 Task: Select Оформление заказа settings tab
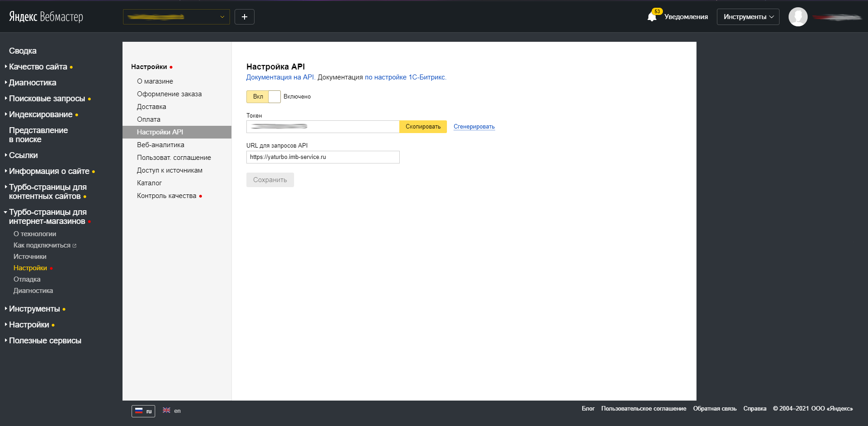tap(169, 94)
